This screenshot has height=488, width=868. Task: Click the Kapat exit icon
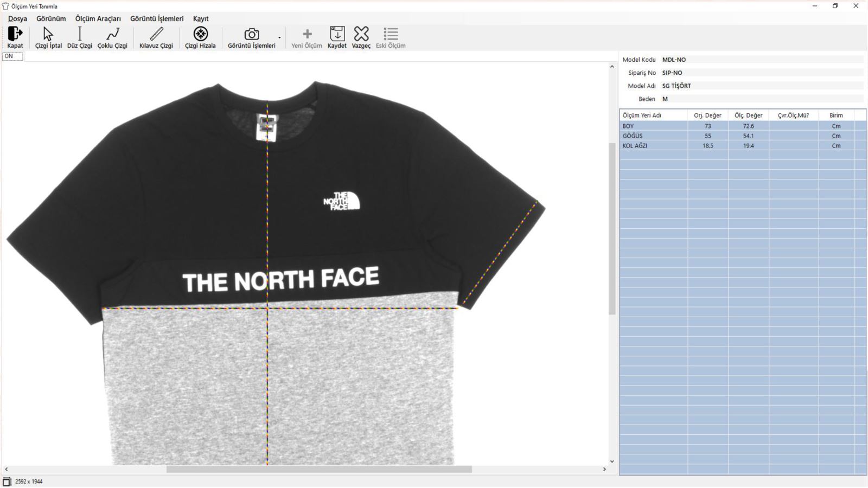pyautogui.click(x=15, y=34)
